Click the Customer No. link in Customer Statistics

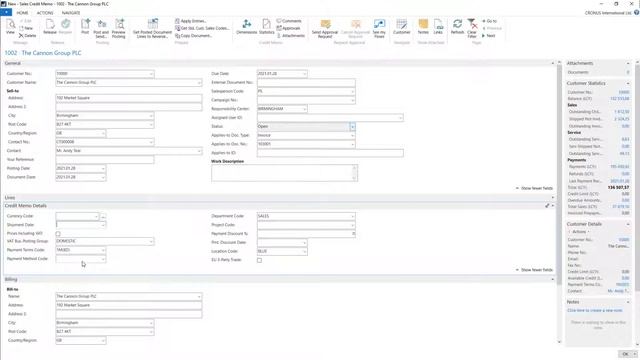(624, 92)
